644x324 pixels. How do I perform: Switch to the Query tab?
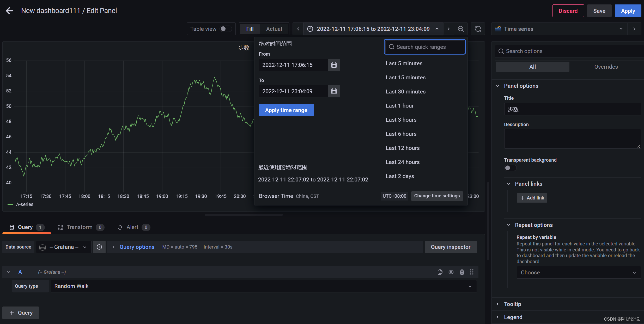pos(27,227)
